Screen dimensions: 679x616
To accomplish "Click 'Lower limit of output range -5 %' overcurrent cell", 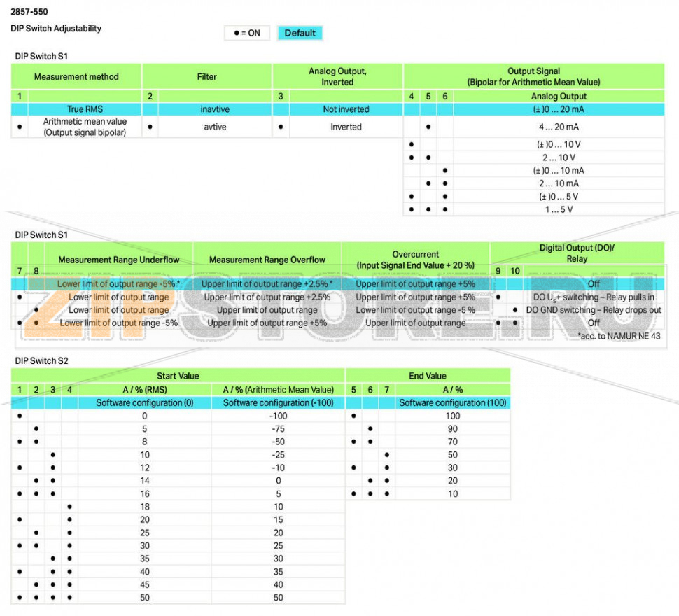I will (x=416, y=310).
